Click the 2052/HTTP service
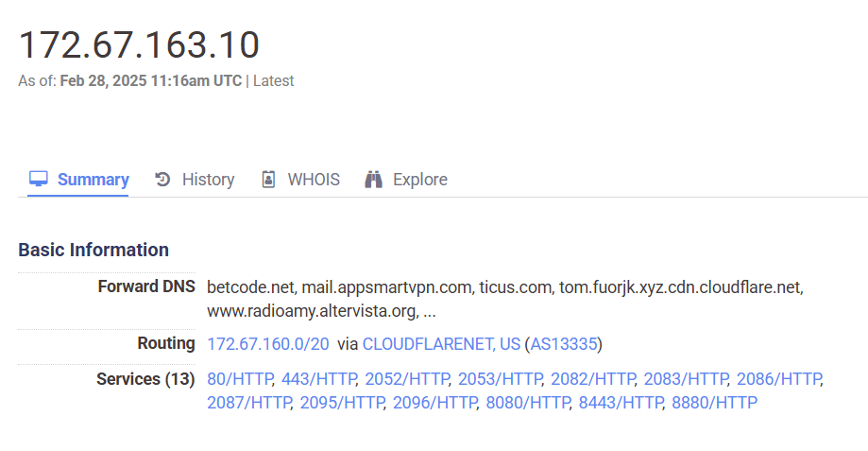Image resolution: width=868 pixels, height=451 pixels. [406, 379]
